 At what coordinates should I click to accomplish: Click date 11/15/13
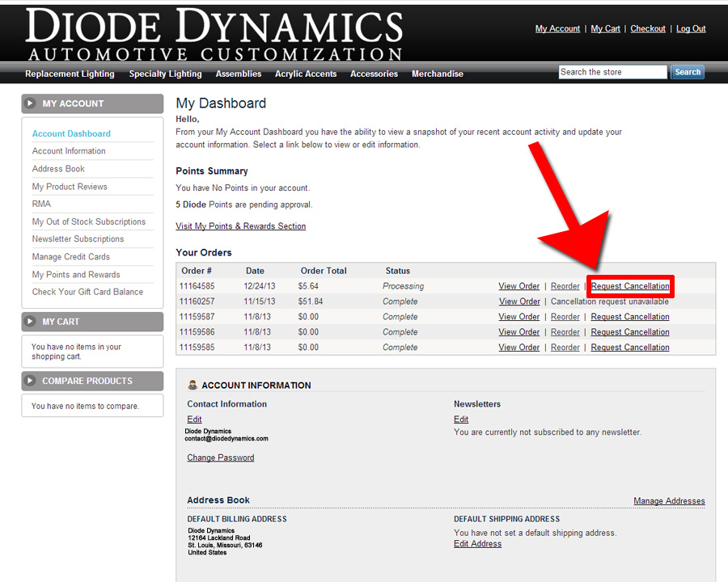click(x=259, y=302)
